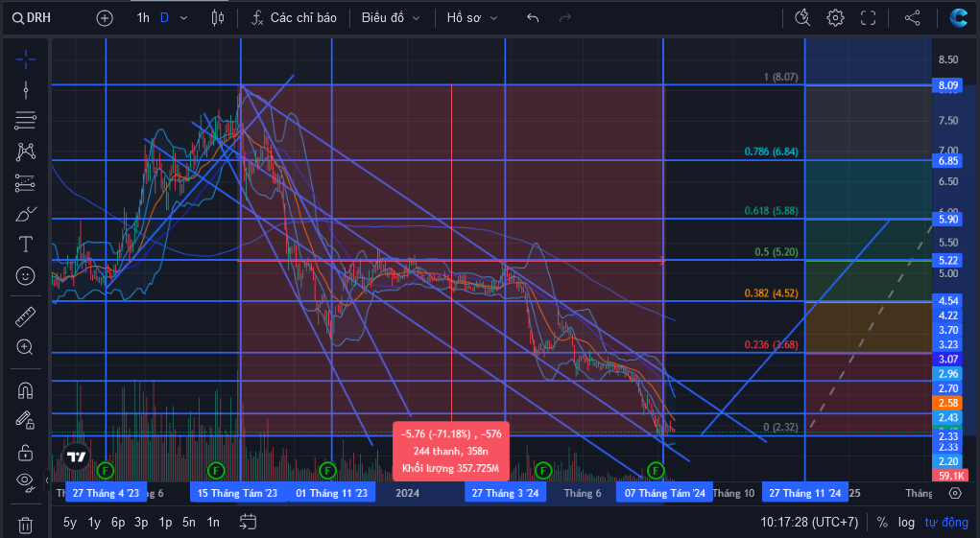Click the orange 2.58 price label
Screen dimensions: 980x538
[x=948, y=403]
